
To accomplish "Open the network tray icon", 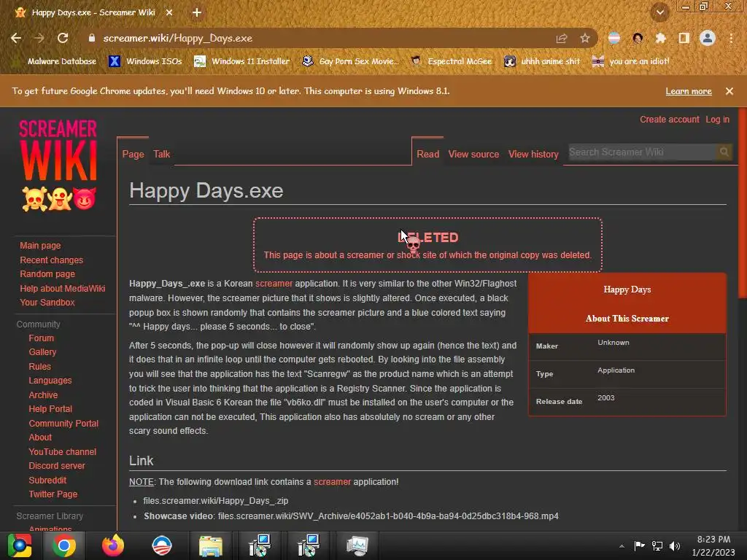I will tap(657, 545).
